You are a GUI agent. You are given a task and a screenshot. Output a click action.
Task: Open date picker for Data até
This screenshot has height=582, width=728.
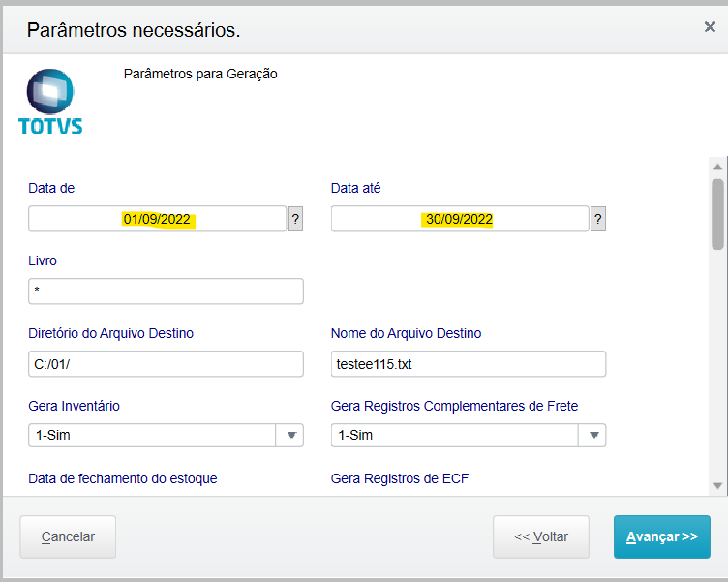(x=598, y=219)
